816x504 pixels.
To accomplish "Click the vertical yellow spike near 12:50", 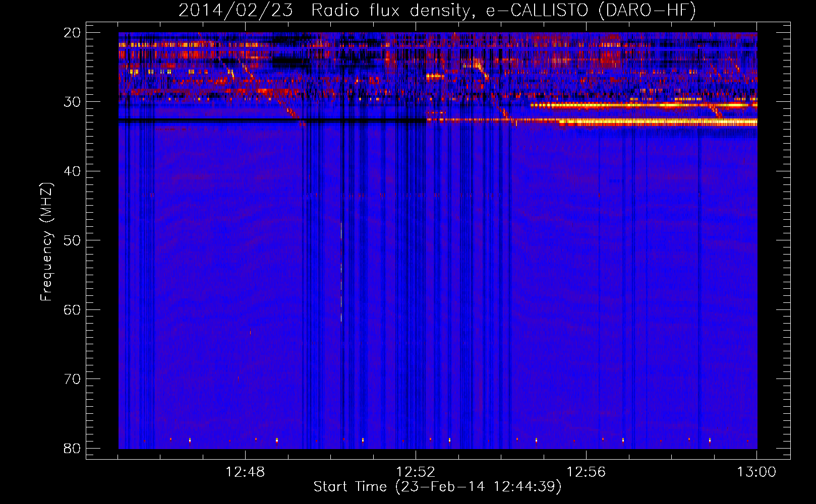I will point(341,272).
